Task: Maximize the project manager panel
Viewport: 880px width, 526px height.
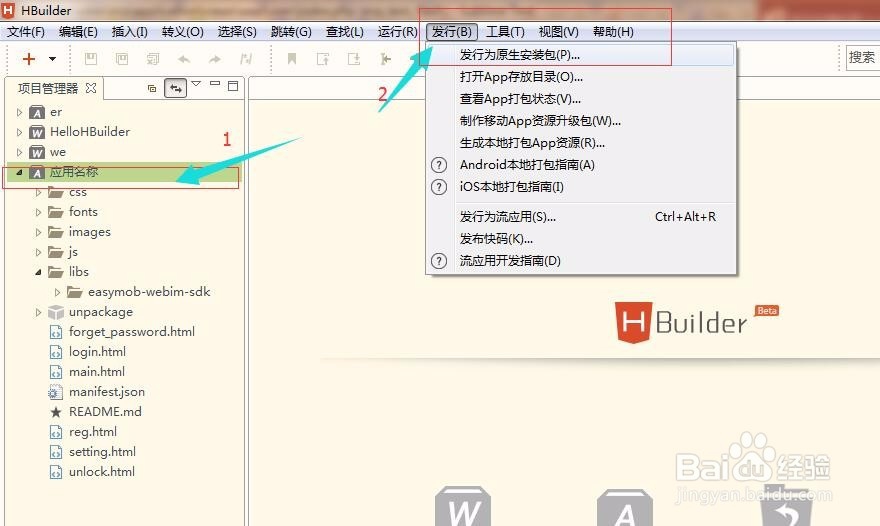Action: [x=233, y=86]
